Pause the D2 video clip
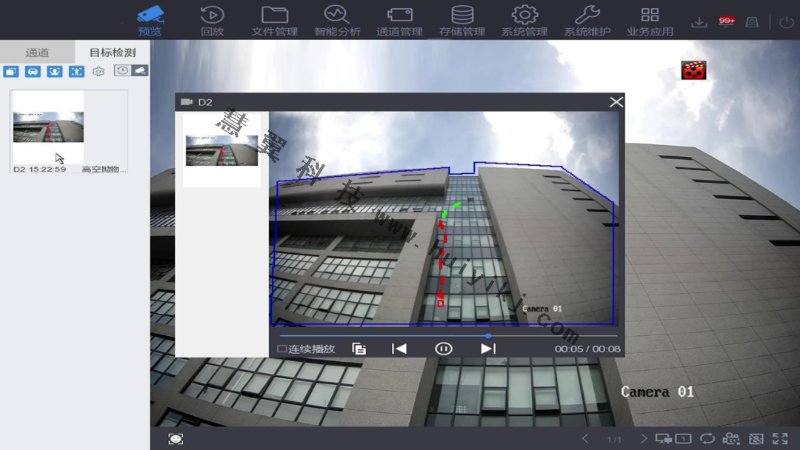The height and width of the screenshot is (450, 800). click(x=444, y=349)
